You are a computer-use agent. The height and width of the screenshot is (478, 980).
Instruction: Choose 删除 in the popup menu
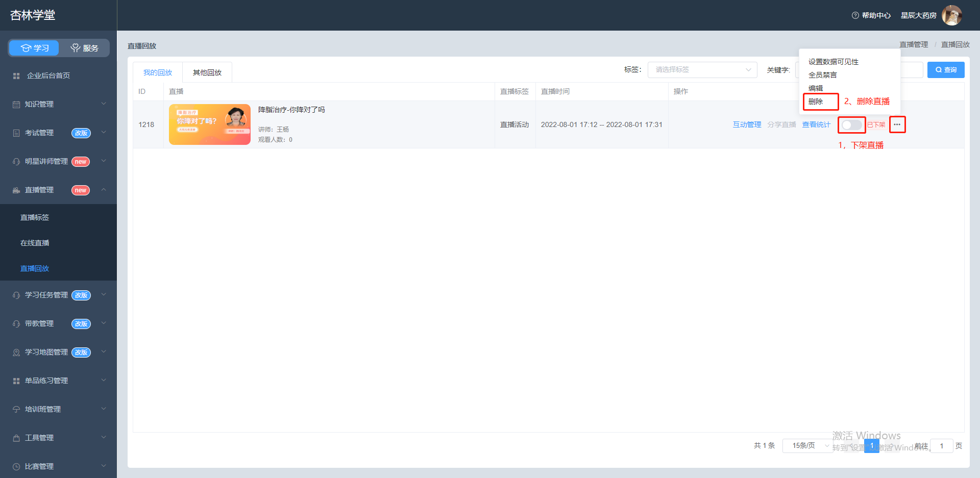[x=816, y=102]
